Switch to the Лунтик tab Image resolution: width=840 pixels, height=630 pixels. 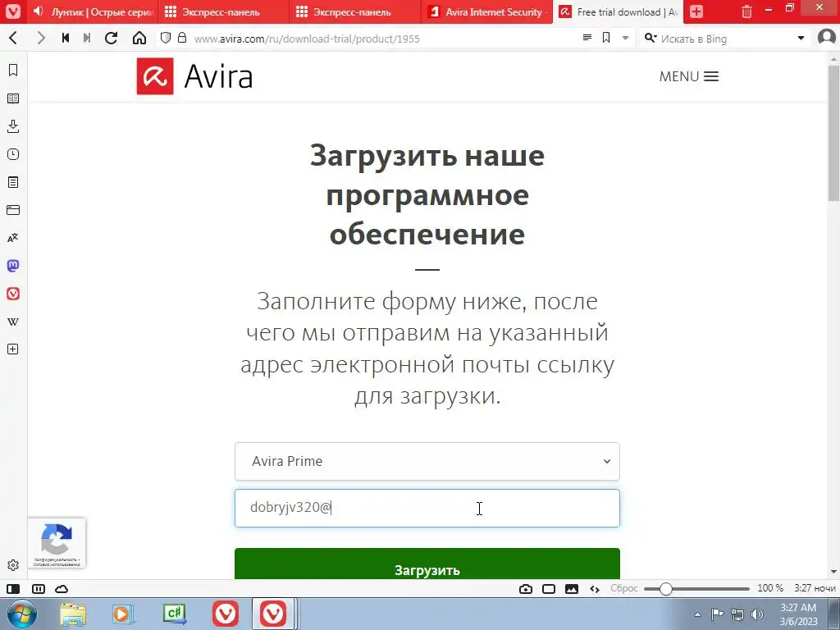click(92, 11)
